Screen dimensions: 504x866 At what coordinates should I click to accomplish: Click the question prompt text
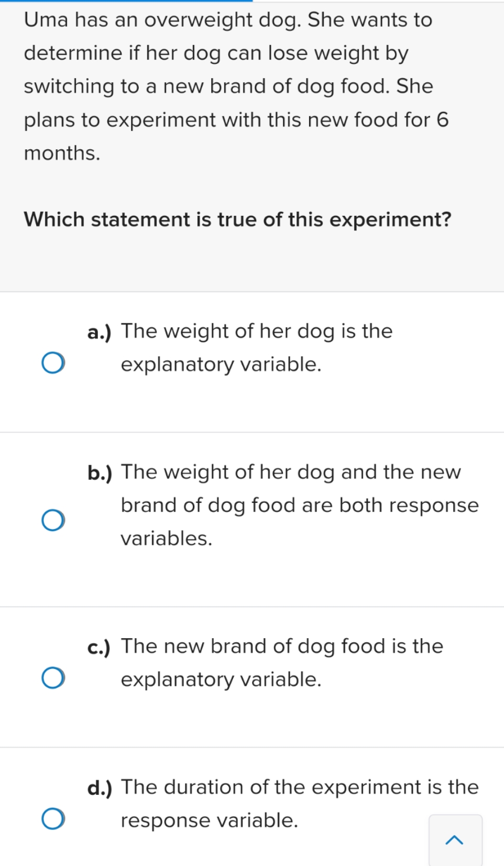237,220
